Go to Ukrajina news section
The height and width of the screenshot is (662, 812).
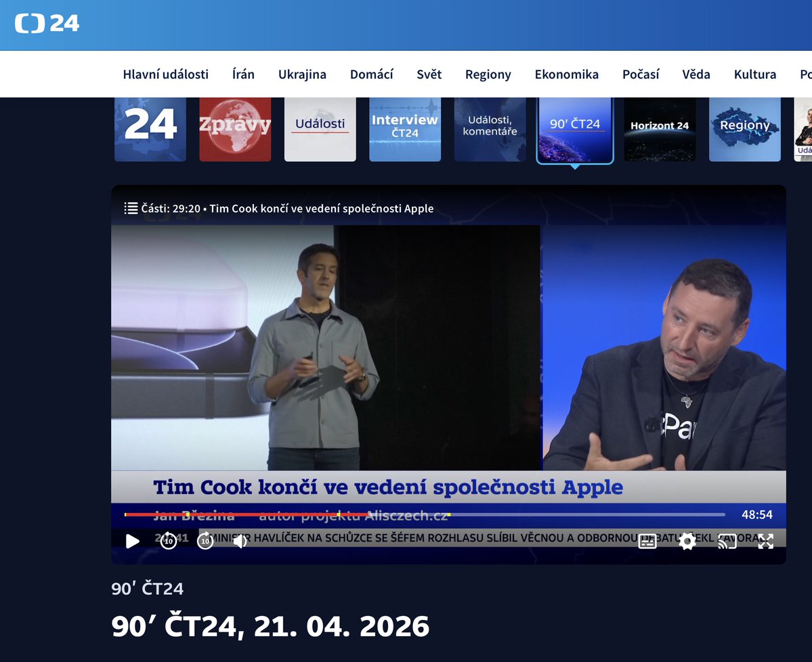point(303,74)
